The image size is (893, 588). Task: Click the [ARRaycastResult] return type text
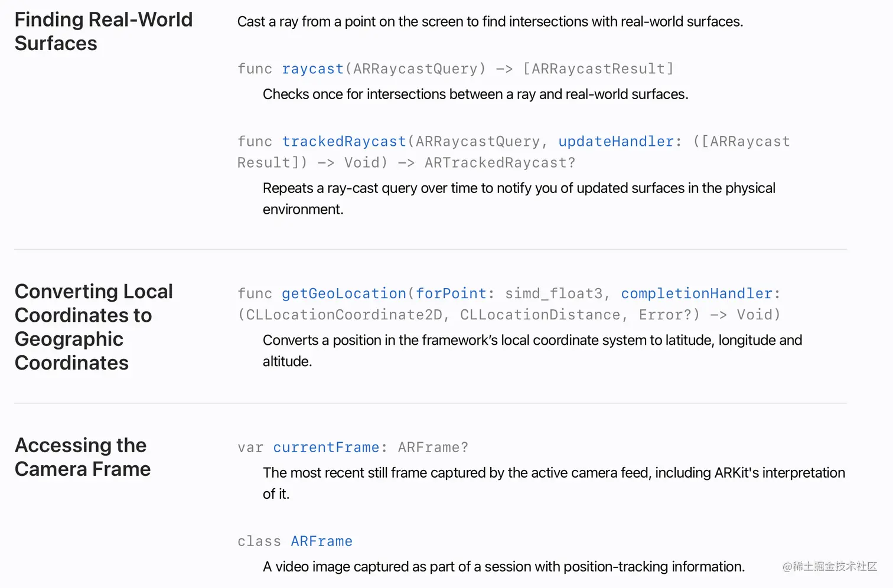point(598,69)
